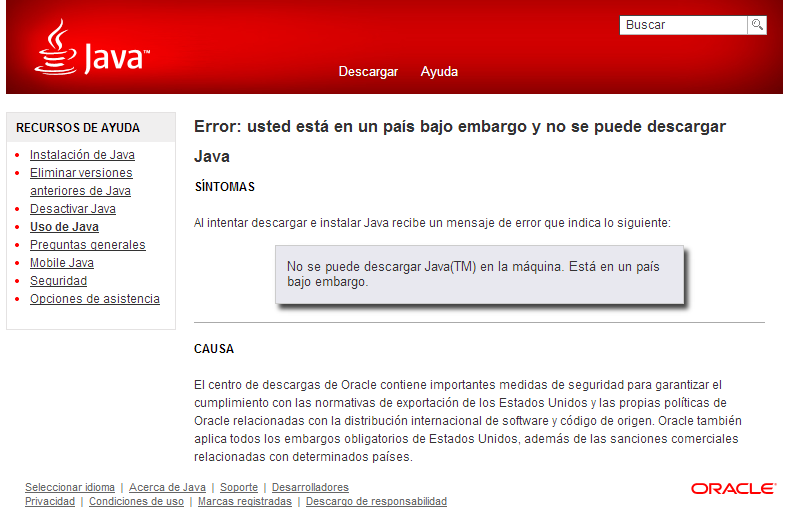The width and height of the screenshot is (788, 520).
Task: Click the CAUSA section heading
Action: pos(214,349)
